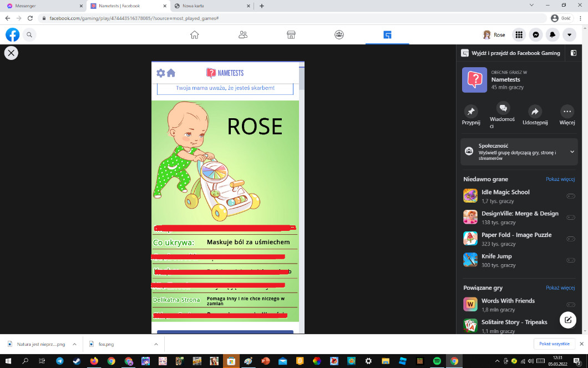Open the Facebook account dropdown arrow

(x=569, y=34)
